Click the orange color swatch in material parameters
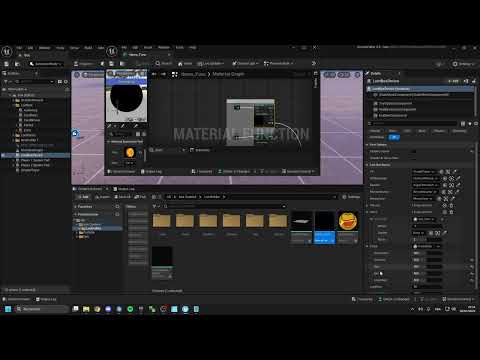 (130, 153)
